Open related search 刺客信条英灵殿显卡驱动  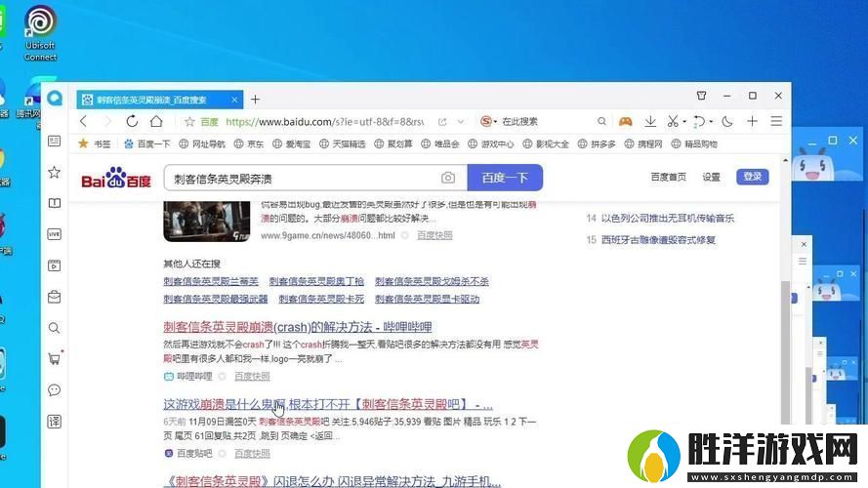click(427, 299)
